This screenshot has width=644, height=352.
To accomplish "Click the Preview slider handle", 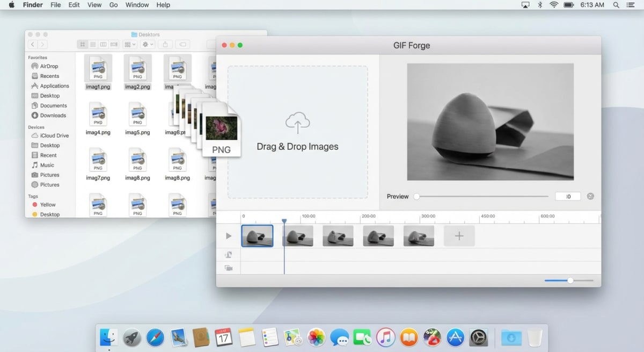I will point(418,197).
